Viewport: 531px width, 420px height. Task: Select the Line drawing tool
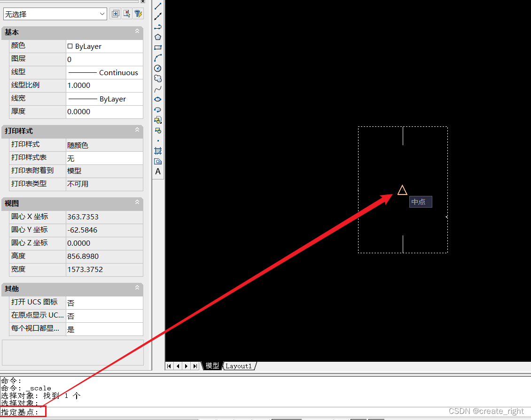pos(158,6)
